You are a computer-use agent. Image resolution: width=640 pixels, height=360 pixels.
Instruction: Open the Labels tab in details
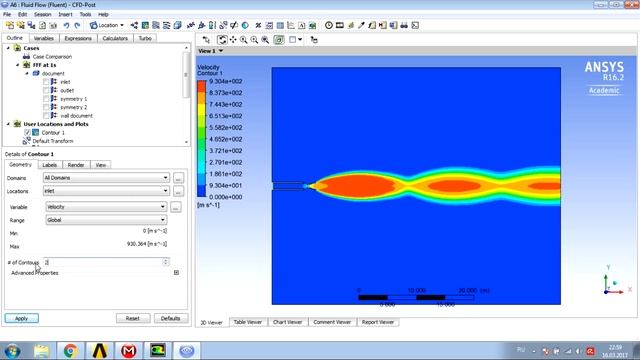point(50,165)
